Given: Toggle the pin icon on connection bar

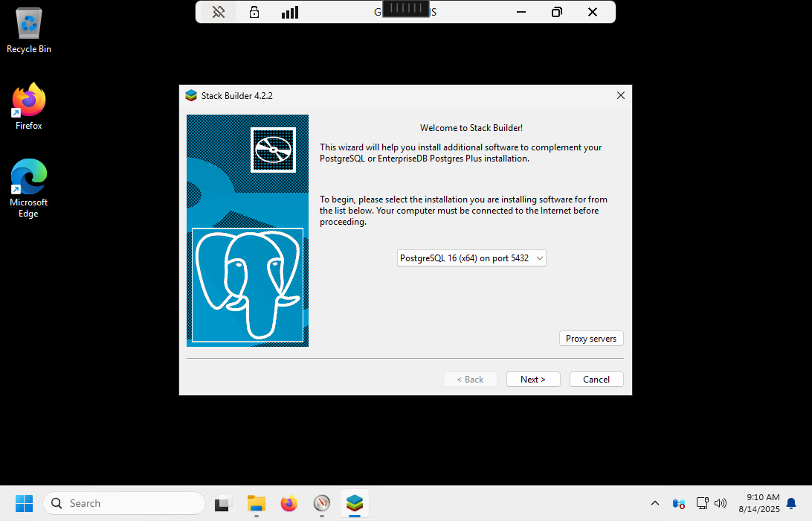Looking at the screenshot, I should coord(219,12).
